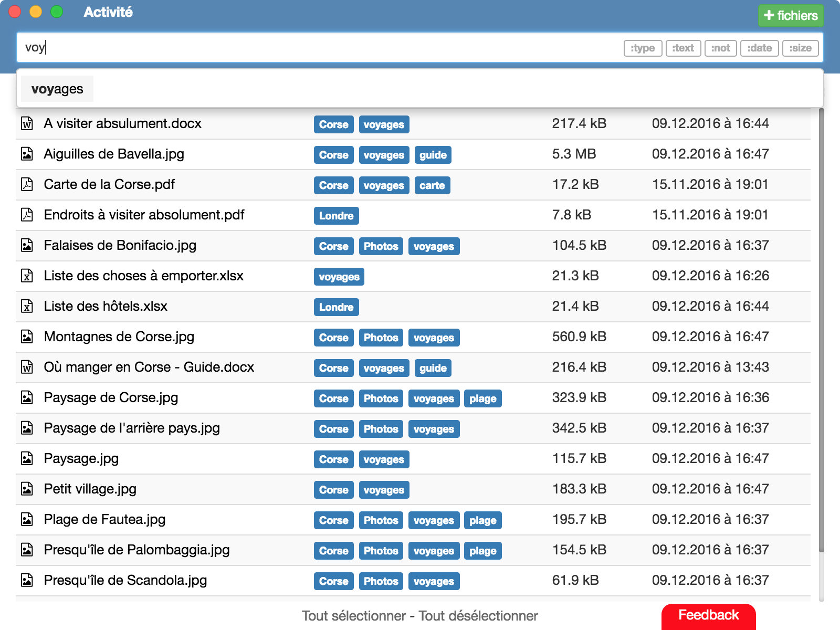The image size is (840, 630).
Task: Click the image icon of Aiguilles de Bavella.jpg
Action: (x=27, y=154)
